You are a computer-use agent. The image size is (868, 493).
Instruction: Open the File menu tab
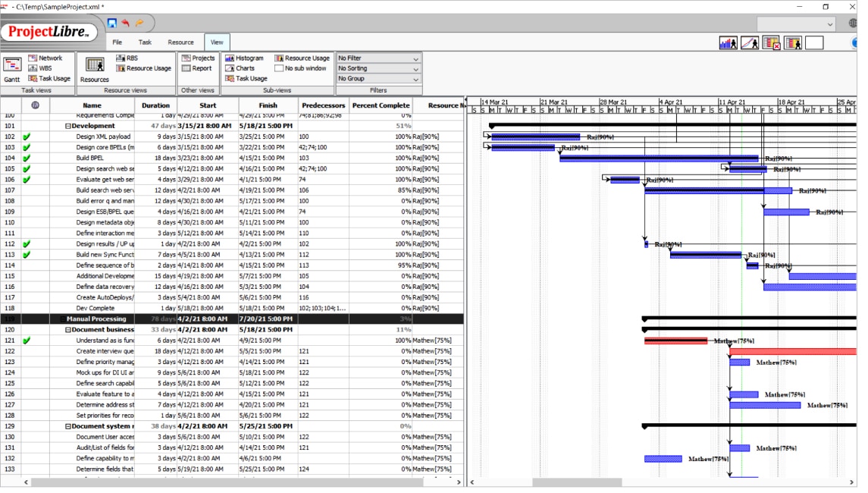118,42
